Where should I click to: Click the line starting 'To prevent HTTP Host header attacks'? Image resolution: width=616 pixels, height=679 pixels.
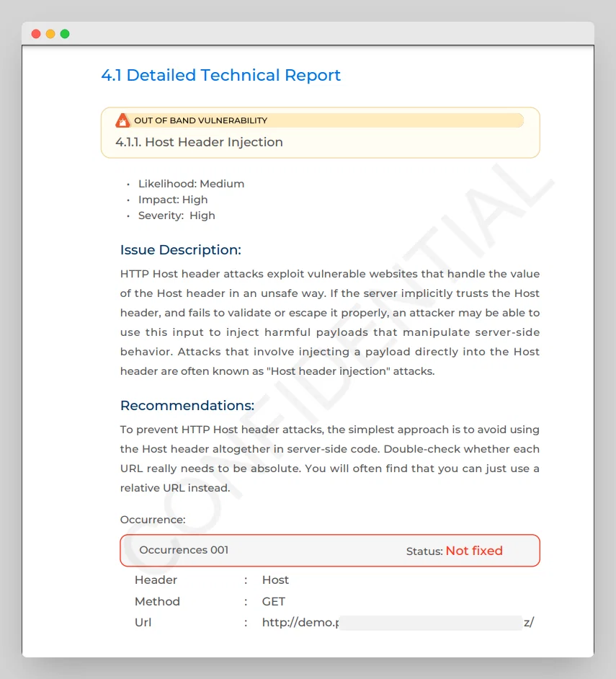(x=330, y=430)
